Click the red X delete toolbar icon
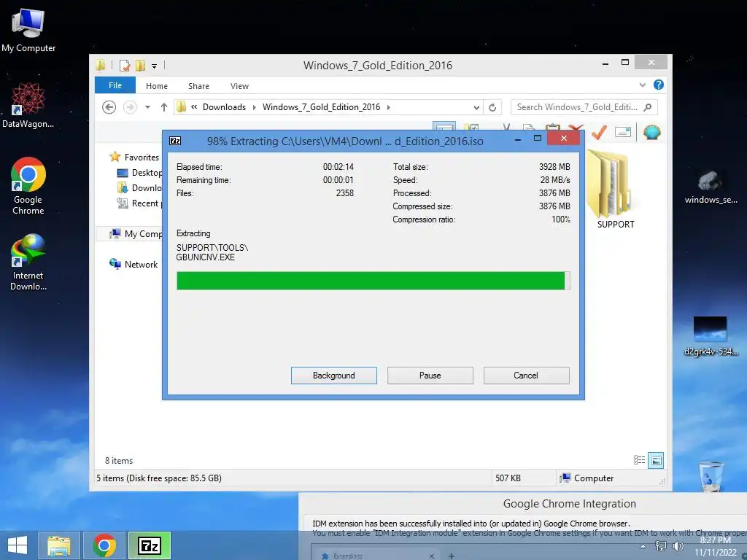Image resolution: width=747 pixels, height=560 pixels. point(576,128)
